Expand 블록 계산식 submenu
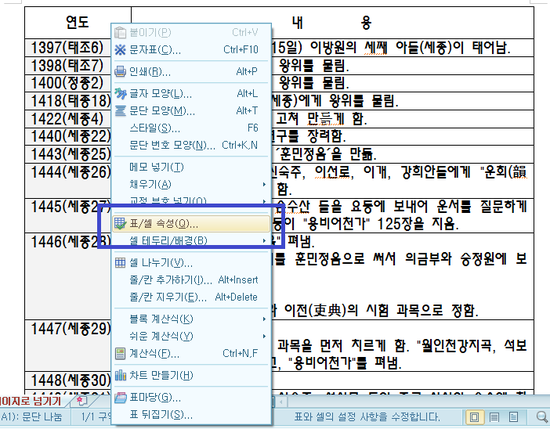The image size is (550, 429). (264, 319)
